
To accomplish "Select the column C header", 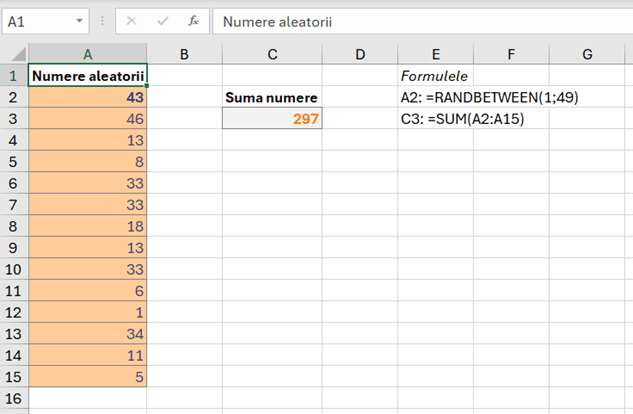I will click(272, 53).
